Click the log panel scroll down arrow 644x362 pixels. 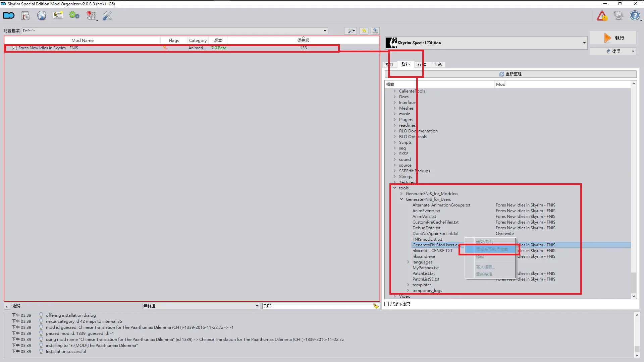pos(637,355)
